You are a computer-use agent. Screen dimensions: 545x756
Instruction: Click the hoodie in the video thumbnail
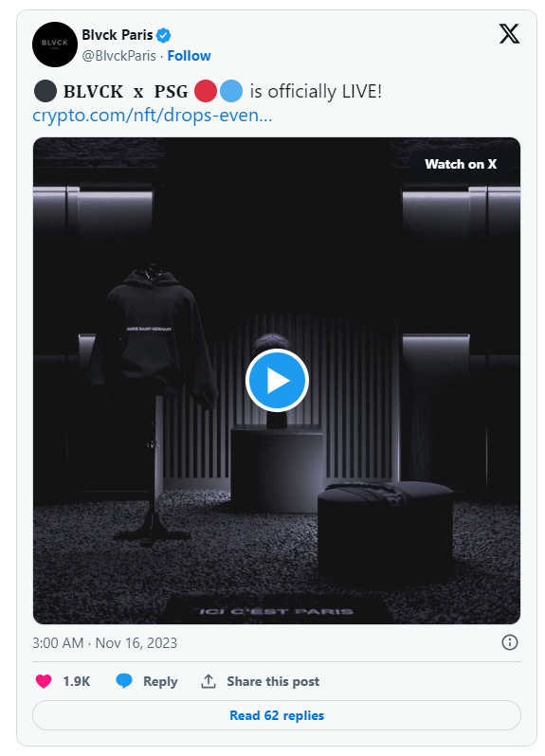(x=154, y=335)
